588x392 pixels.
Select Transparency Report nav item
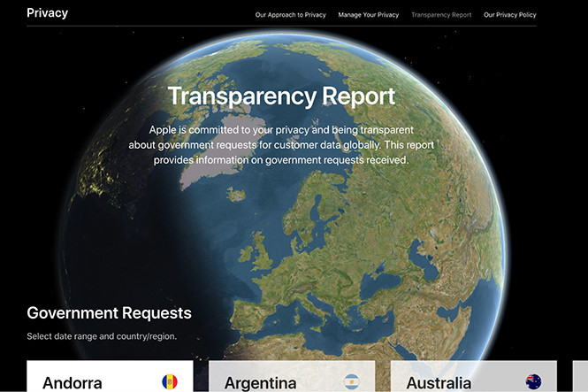click(441, 15)
